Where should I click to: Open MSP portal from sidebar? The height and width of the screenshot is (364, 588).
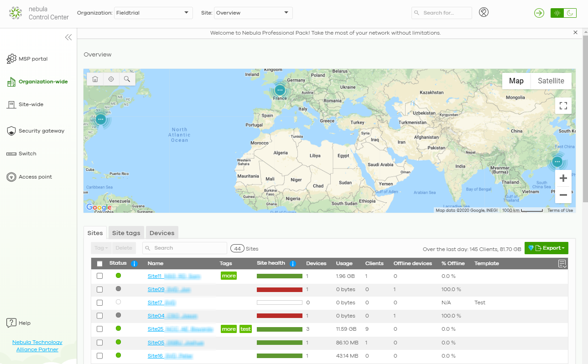point(27,59)
